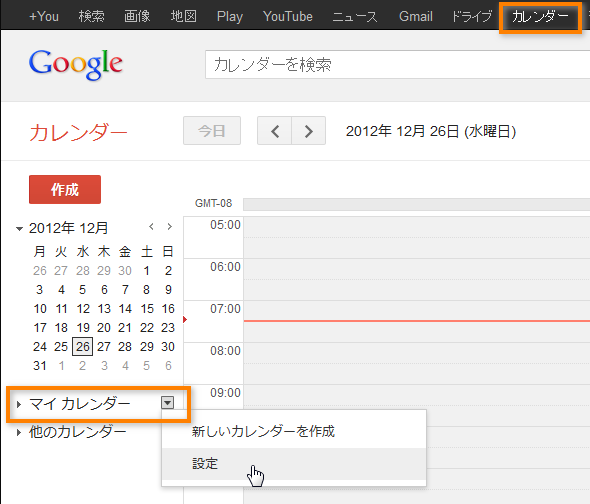Open 地図 in the Google top bar

click(x=184, y=16)
